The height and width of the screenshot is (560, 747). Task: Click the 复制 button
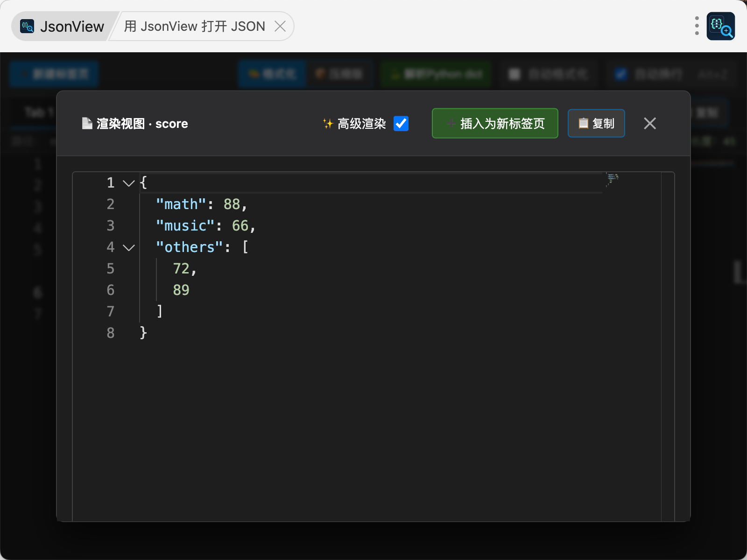[x=596, y=124]
